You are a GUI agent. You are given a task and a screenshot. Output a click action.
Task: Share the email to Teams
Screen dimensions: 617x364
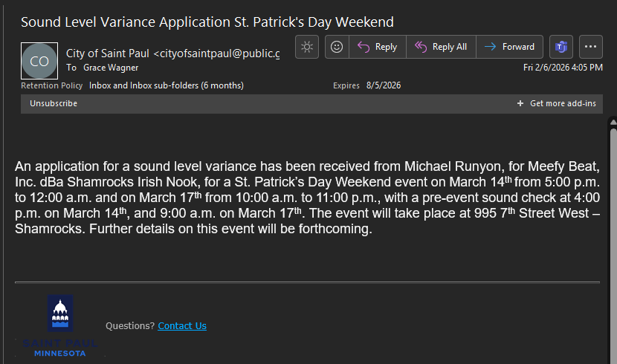pyautogui.click(x=561, y=47)
